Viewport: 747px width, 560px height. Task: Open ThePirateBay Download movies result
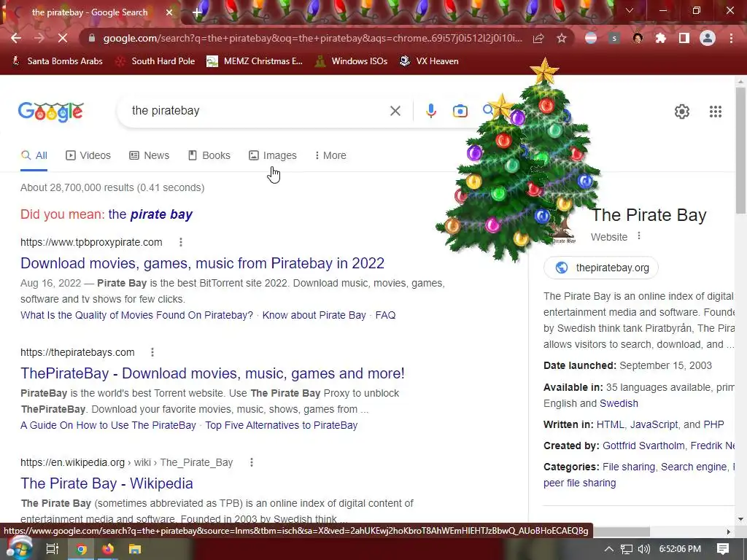pyautogui.click(x=212, y=373)
